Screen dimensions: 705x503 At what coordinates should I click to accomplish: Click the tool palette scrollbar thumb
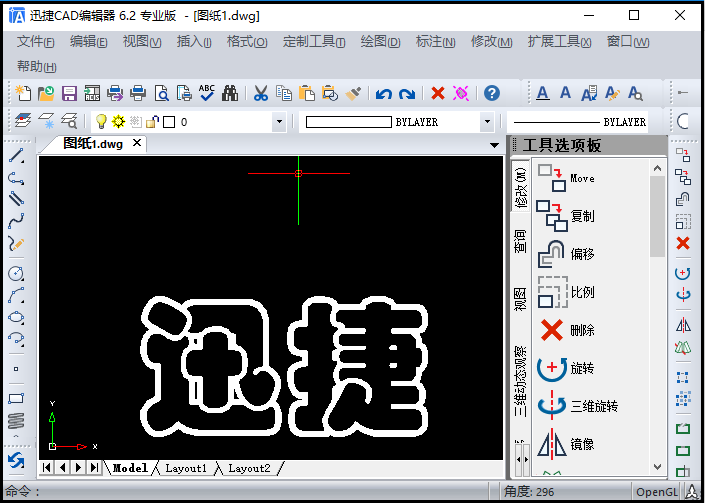pyautogui.click(x=657, y=216)
